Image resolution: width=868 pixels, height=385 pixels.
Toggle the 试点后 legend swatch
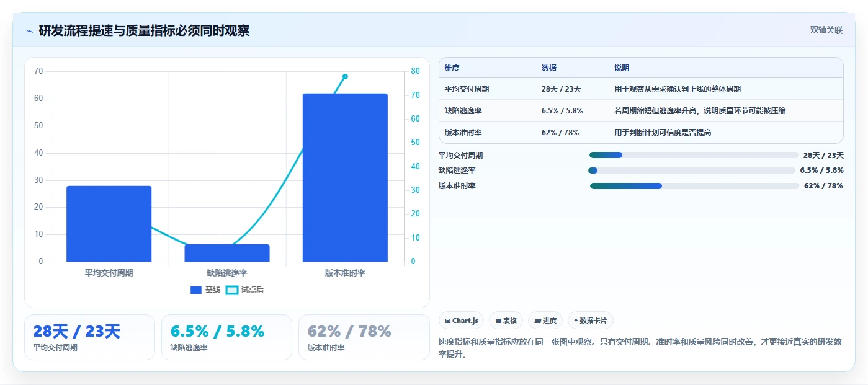point(231,290)
